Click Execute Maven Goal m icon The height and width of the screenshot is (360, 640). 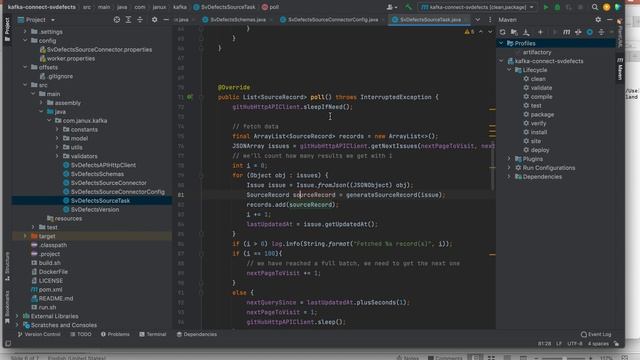(567, 32)
